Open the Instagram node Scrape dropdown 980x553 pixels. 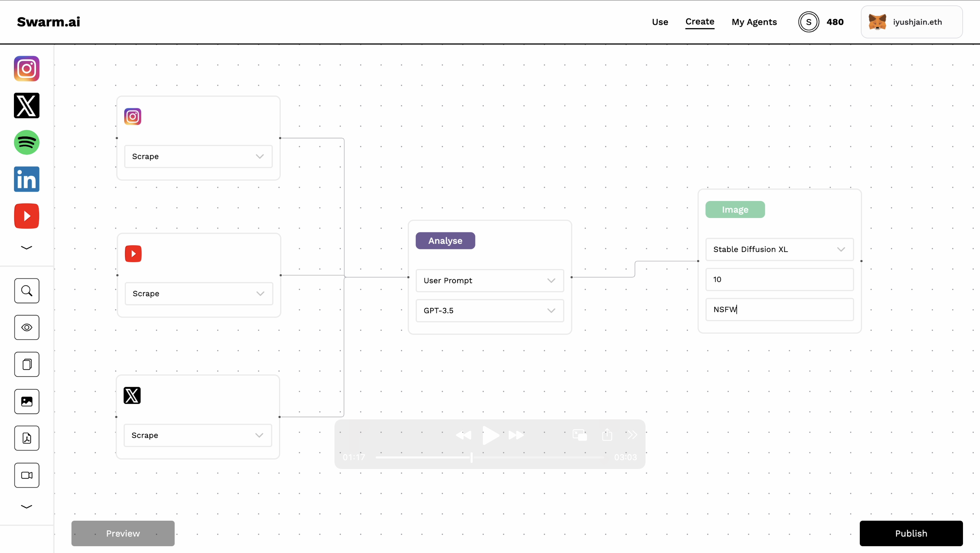coord(198,156)
